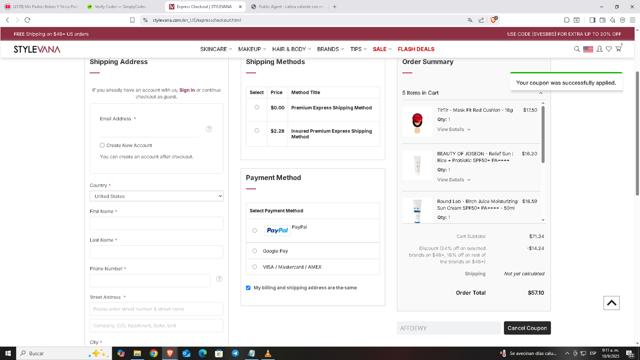The height and width of the screenshot is (360, 640).
Task: Click the FREE Shipping banner text
Action: click(51, 34)
